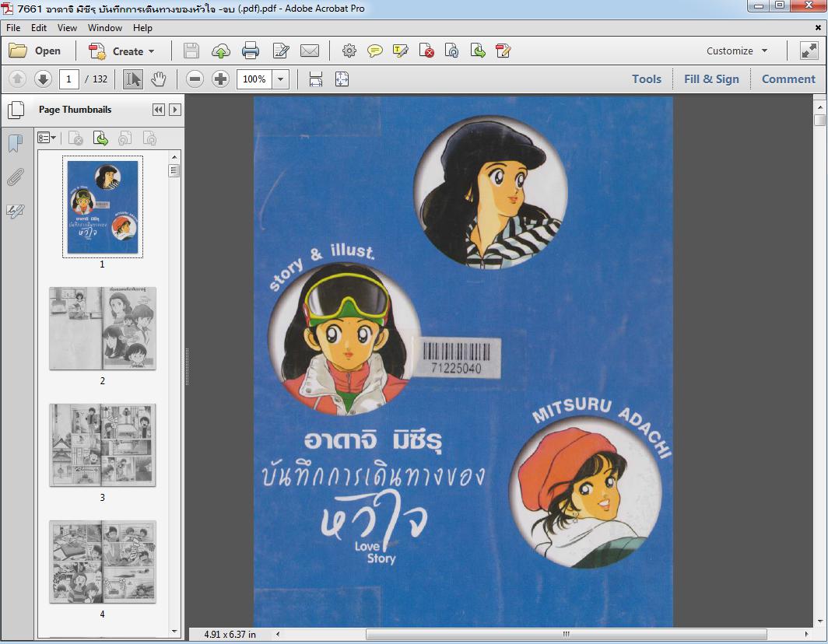Click the rotate pages toolbar icon
Image resolution: width=828 pixels, height=644 pixels.
click(x=451, y=51)
